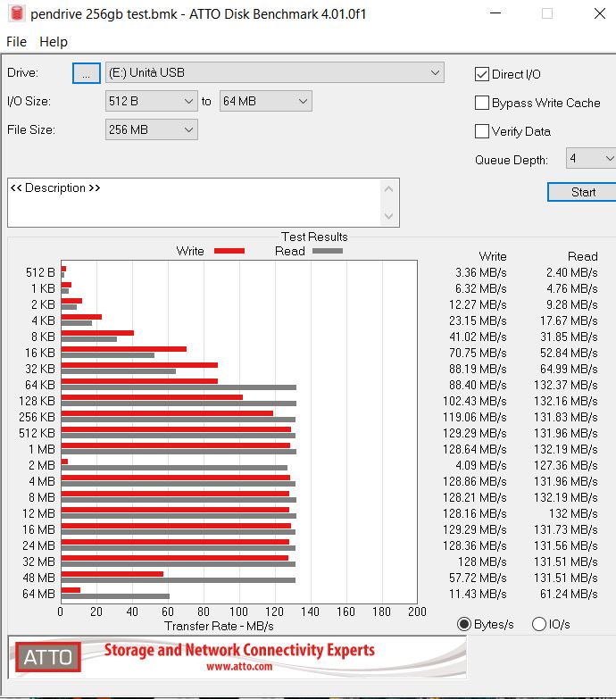This screenshot has height=699, width=616.
Task: Open the File menu
Action: [16, 42]
